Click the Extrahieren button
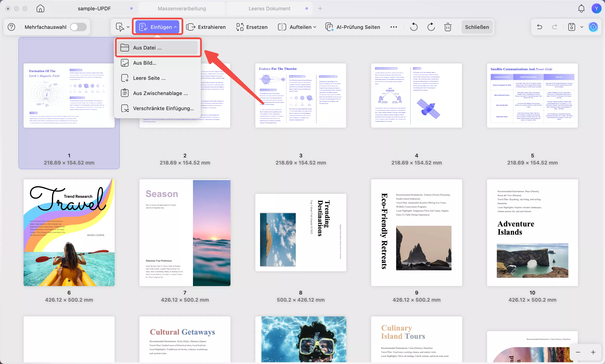Image resolution: width=605 pixels, height=364 pixels. pyautogui.click(x=206, y=27)
